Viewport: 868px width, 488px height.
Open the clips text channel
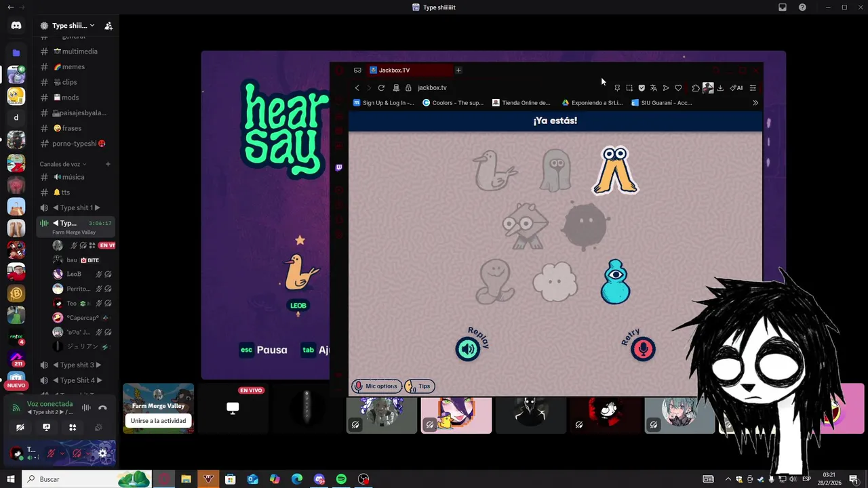pos(76,82)
